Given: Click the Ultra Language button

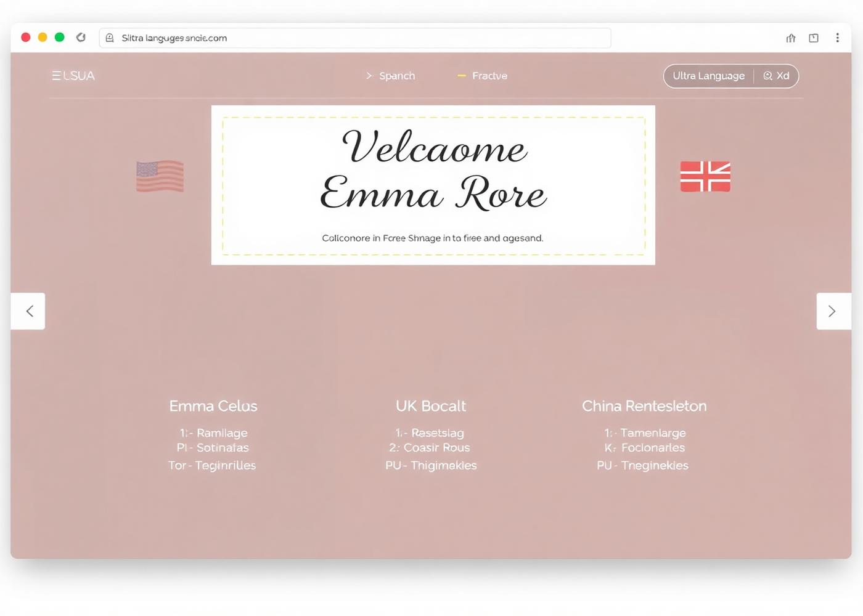Looking at the screenshot, I should 708,76.
